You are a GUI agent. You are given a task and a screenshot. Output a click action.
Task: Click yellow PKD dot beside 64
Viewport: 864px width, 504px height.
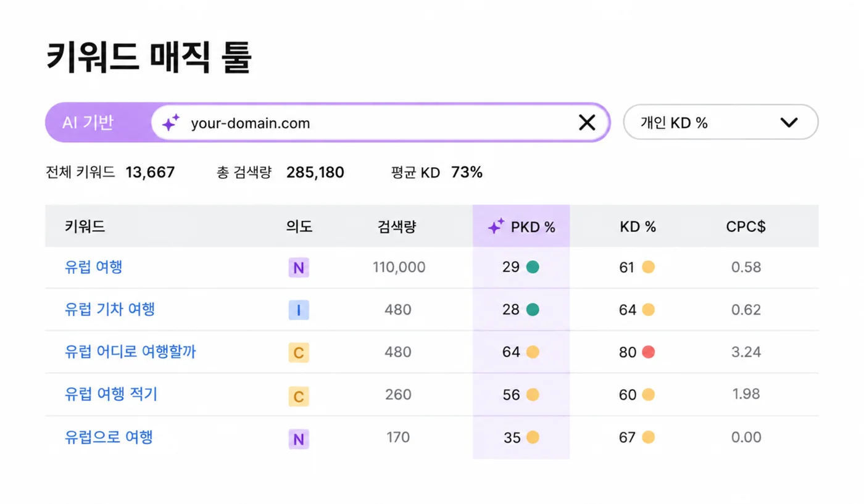533,352
